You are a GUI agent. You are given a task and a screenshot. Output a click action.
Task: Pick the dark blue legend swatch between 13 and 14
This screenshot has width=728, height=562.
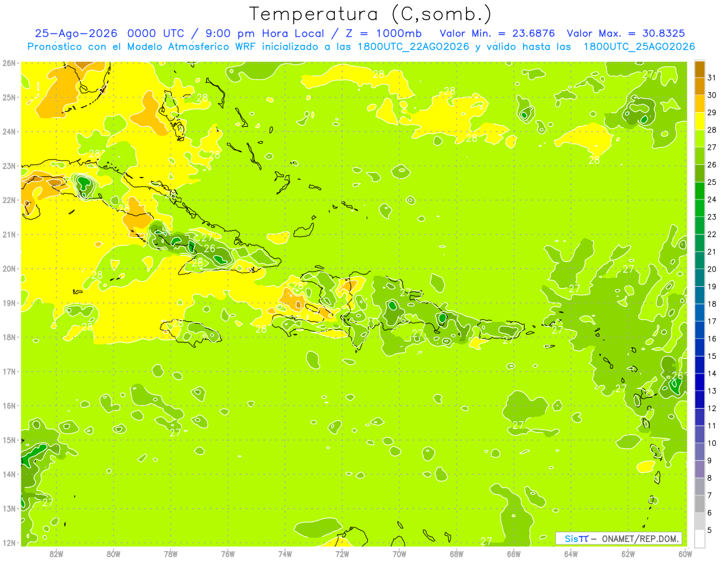(699, 382)
